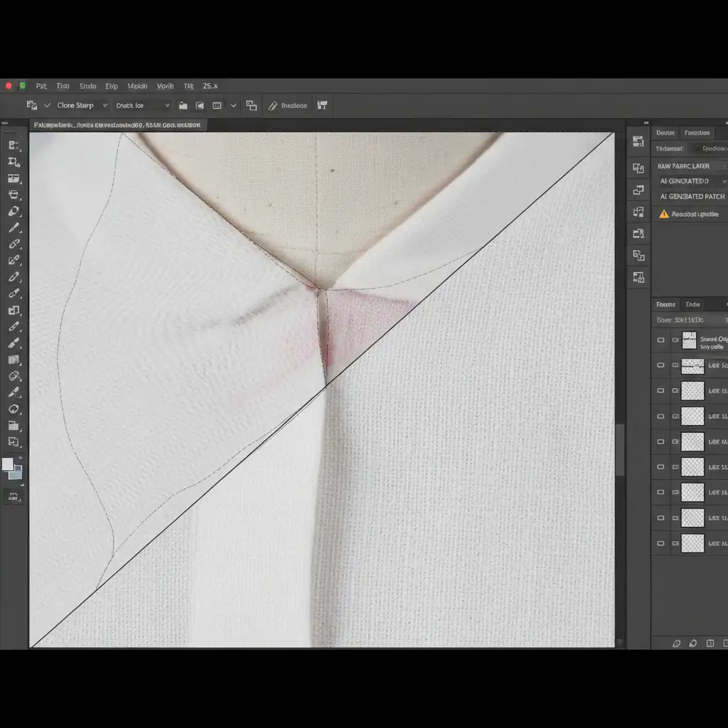Switch to the Fleaction panel tab
This screenshot has height=728, width=728.
pyautogui.click(x=697, y=133)
